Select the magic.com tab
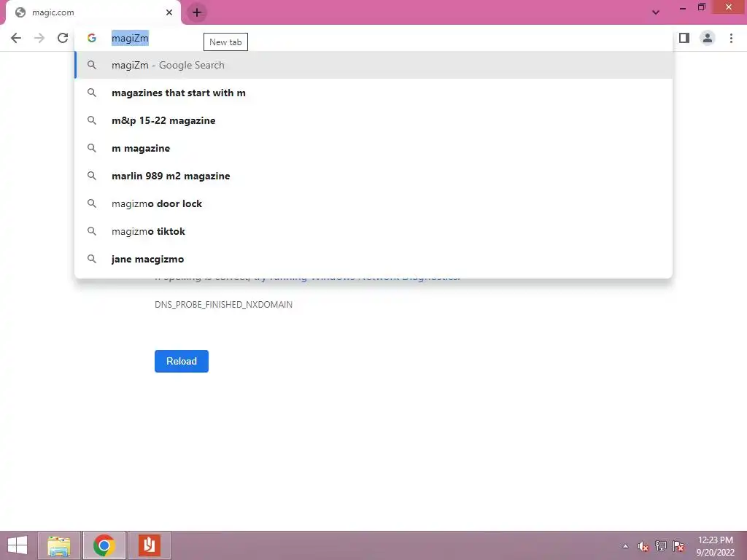Image resolution: width=747 pixels, height=560 pixels. coord(93,13)
